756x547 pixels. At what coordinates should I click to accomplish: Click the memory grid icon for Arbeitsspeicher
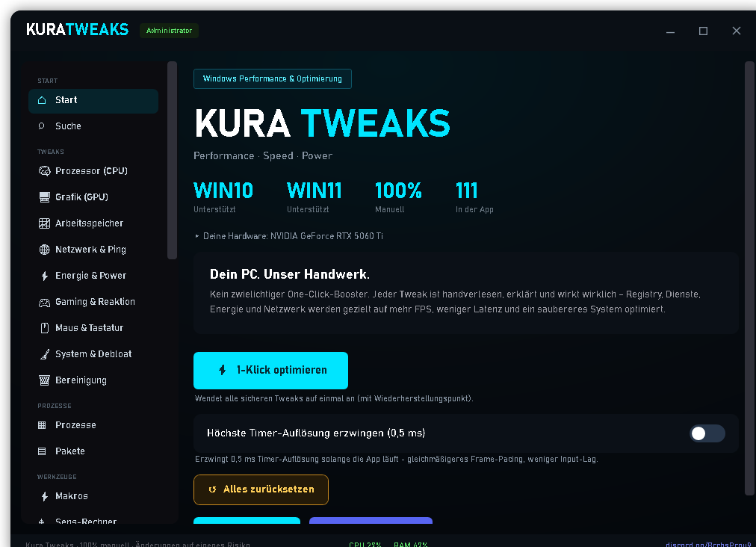pyautogui.click(x=44, y=223)
